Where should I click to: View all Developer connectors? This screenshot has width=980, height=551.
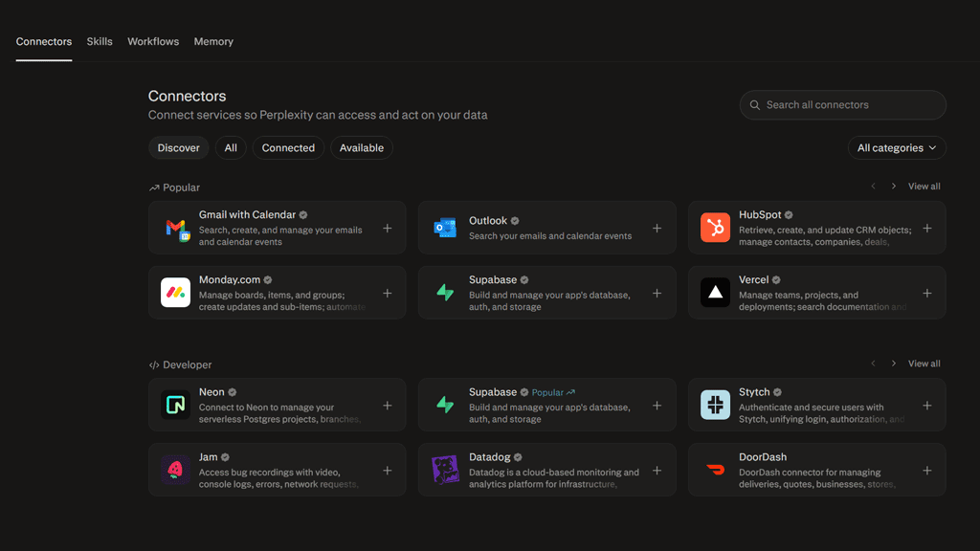924,364
